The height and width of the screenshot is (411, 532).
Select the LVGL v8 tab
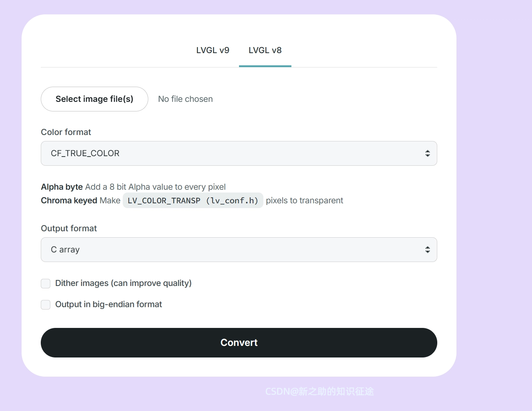[265, 50]
